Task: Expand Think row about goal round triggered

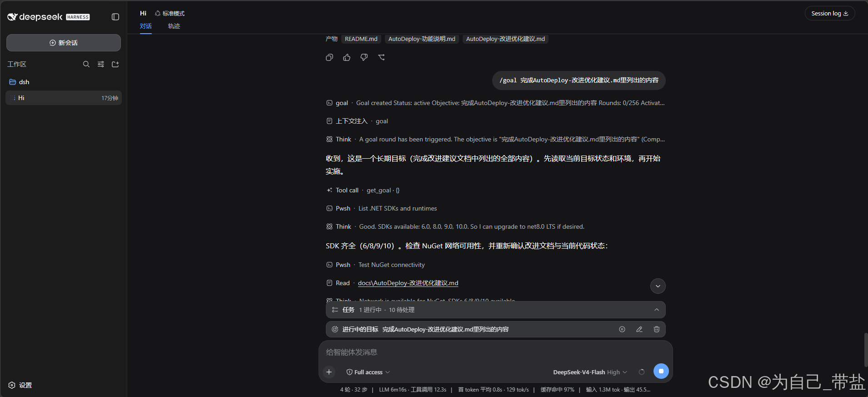Action: pyautogui.click(x=495, y=139)
